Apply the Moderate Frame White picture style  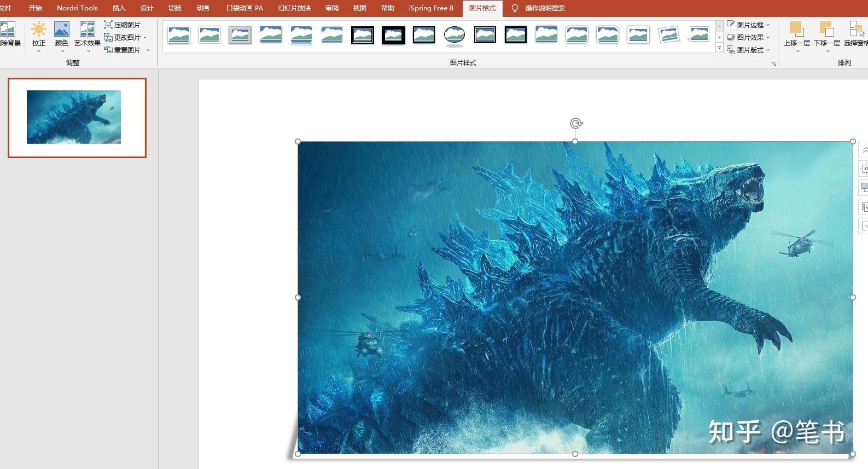coord(638,35)
